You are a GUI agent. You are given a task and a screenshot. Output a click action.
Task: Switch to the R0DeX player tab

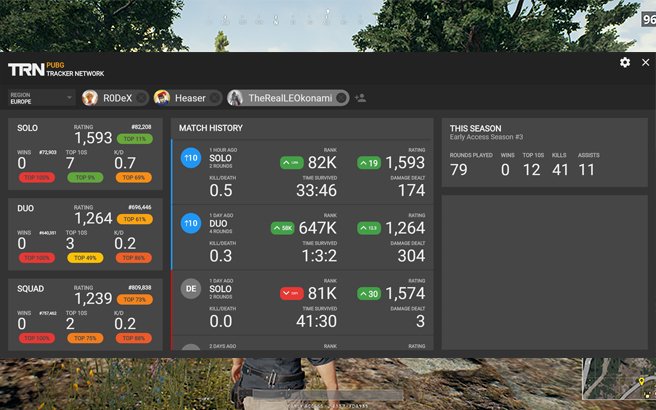pyautogui.click(x=117, y=98)
